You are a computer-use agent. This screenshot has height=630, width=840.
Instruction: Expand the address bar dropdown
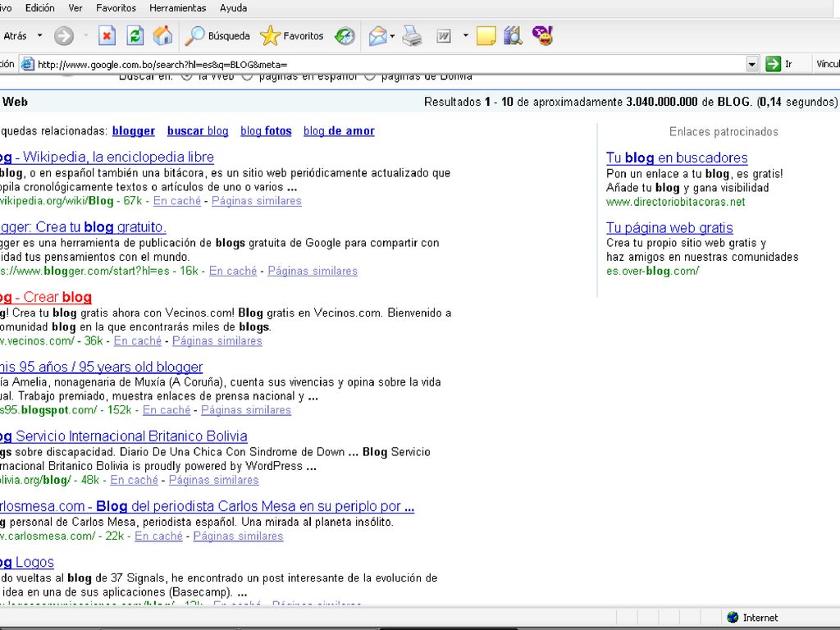click(x=752, y=64)
